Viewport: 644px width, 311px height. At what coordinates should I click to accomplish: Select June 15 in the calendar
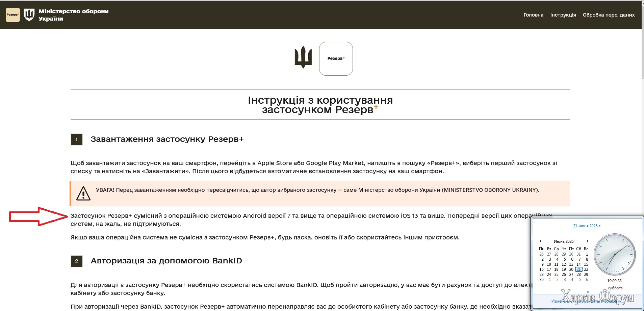586,264
